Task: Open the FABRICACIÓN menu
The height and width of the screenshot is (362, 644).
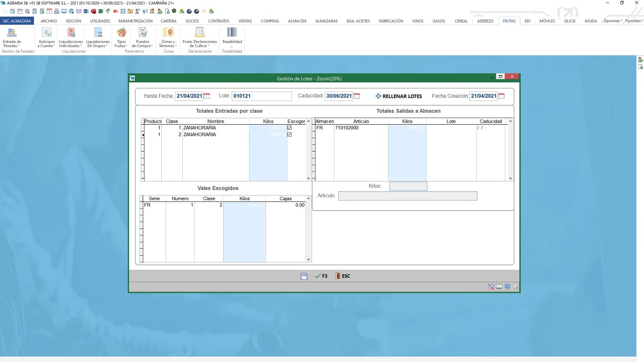Action: (391, 21)
